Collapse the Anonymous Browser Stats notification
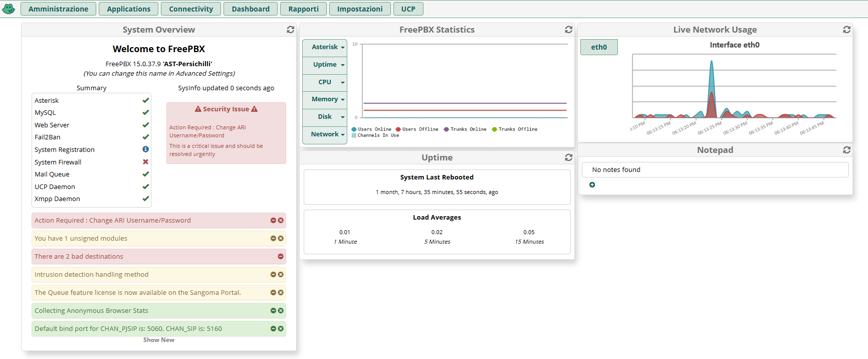The height and width of the screenshot is (359, 868). coord(273,310)
